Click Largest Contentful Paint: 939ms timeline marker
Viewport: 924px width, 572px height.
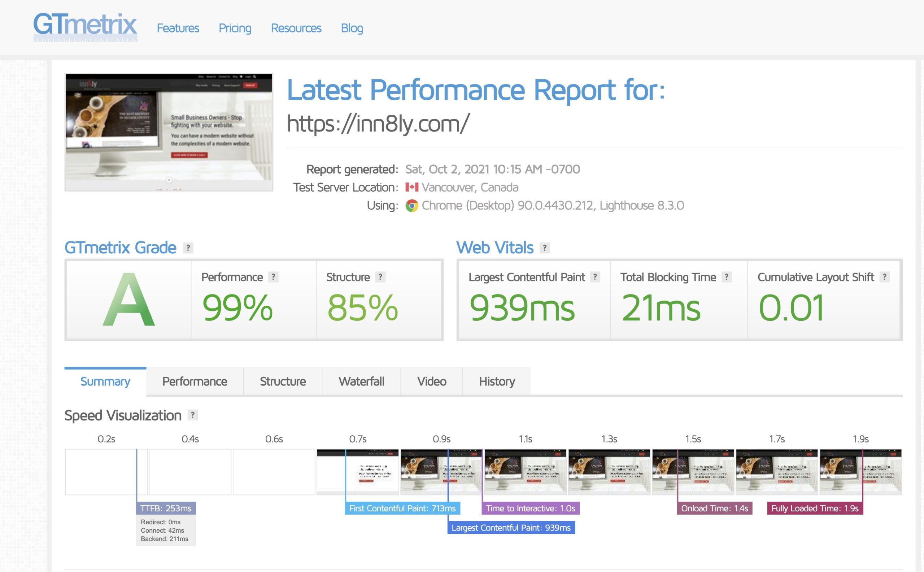(x=511, y=527)
